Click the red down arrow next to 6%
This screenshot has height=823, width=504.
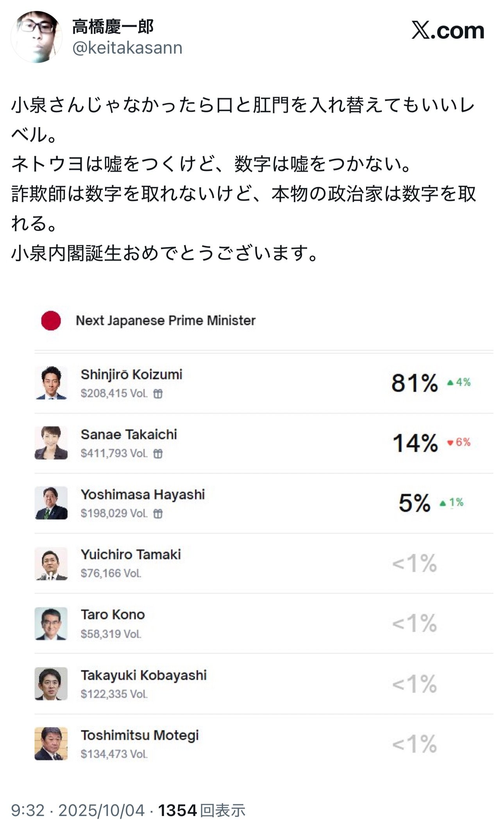click(450, 443)
